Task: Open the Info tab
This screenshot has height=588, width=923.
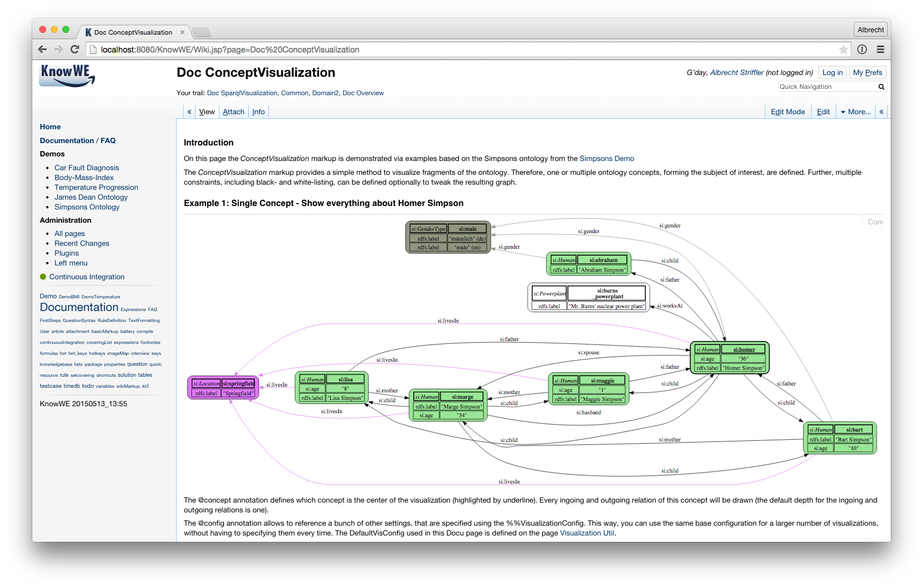Action: (259, 112)
